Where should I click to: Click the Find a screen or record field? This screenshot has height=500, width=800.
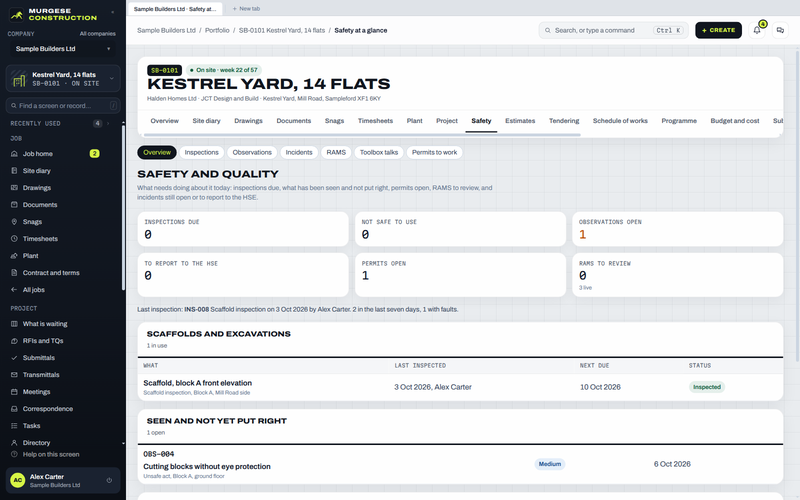pos(63,106)
